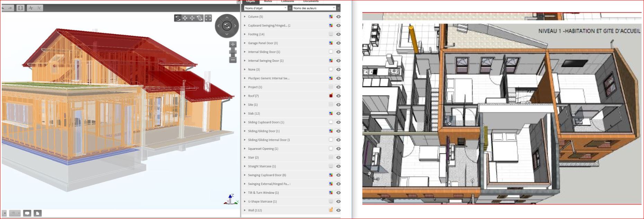Open the comment speech bubble tool
The width and height of the screenshot is (644, 219).
[27, 213]
